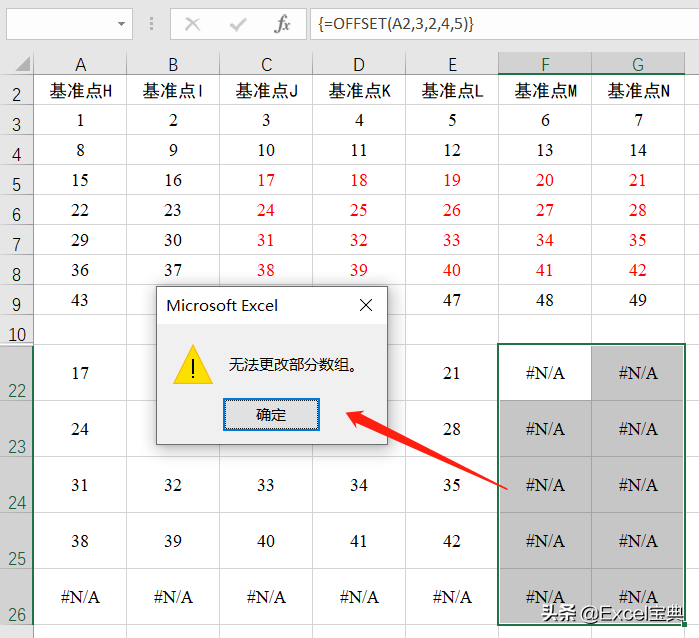Select column G header
This screenshot has width=699, height=638.
(638, 65)
